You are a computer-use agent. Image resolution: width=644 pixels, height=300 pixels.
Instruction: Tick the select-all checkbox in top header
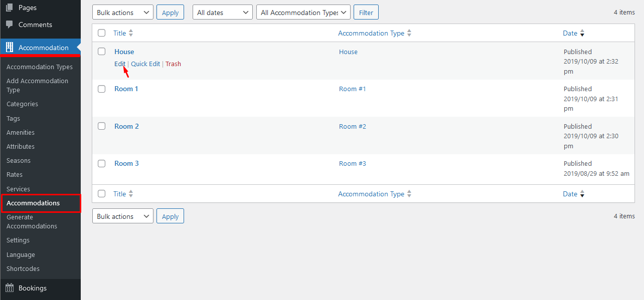click(102, 33)
